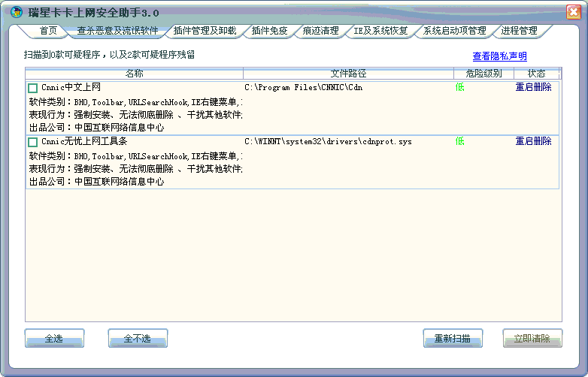Sort by the 名称 column header
588x377 pixels.
tap(135, 74)
